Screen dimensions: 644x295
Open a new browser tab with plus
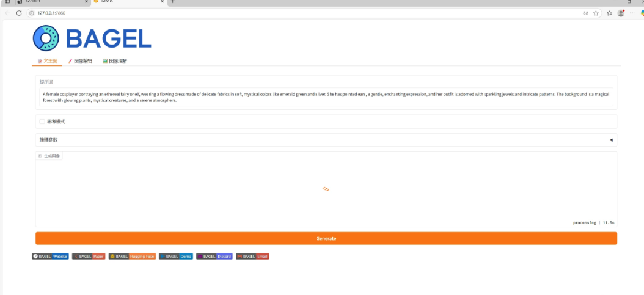pyautogui.click(x=172, y=2)
